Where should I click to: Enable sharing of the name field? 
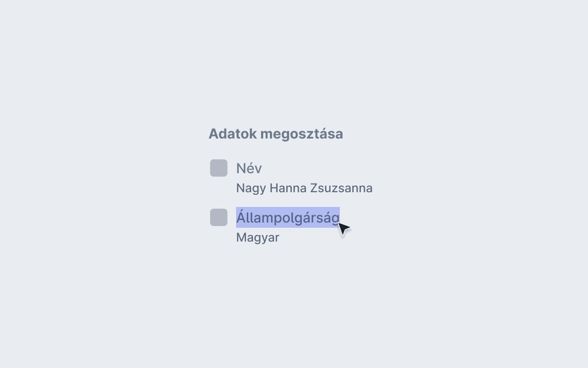[219, 168]
